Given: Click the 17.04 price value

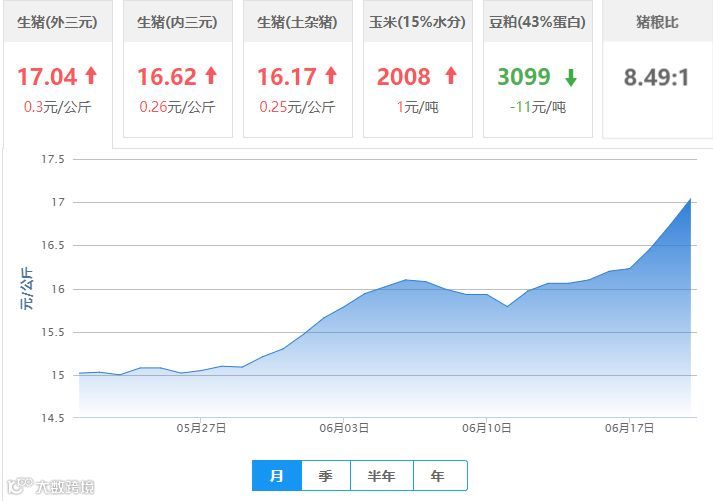Looking at the screenshot, I should point(47,76).
